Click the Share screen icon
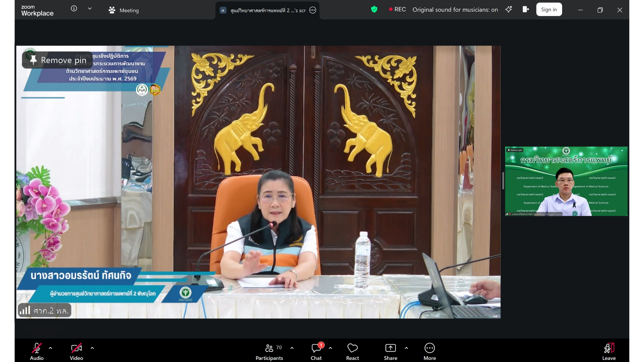The height and width of the screenshot is (362, 644). click(x=390, y=349)
